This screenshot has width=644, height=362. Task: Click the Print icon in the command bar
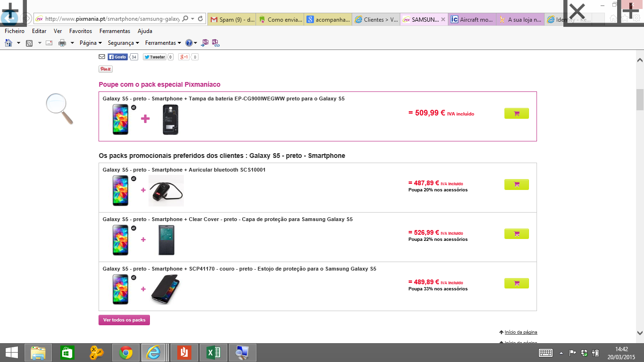click(62, 43)
